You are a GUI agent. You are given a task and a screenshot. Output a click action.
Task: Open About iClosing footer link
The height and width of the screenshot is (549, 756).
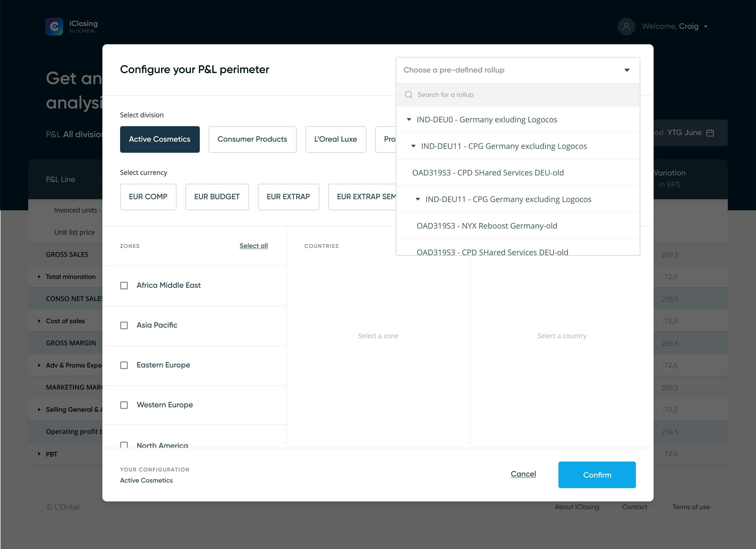click(577, 507)
